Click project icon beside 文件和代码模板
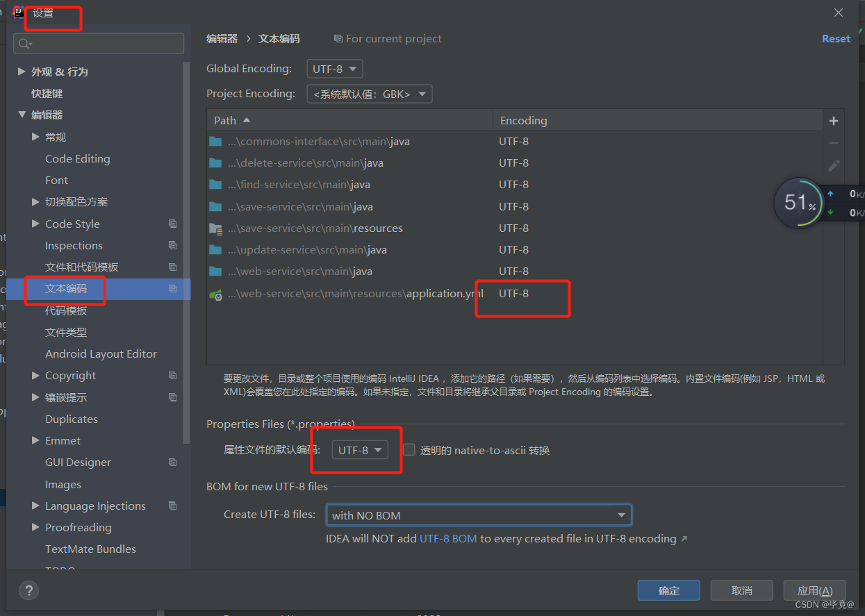Screen dimensions: 865x616 click(172, 267)
